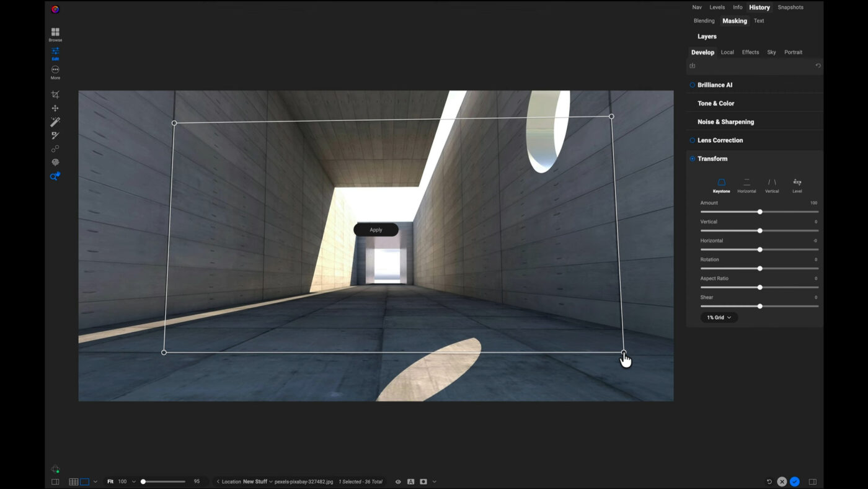Click the fingerprint Retouch tool icon

click(x=55, y=163)
